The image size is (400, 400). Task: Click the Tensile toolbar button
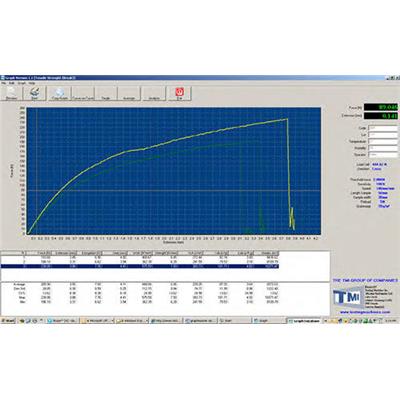click(106, 94)
